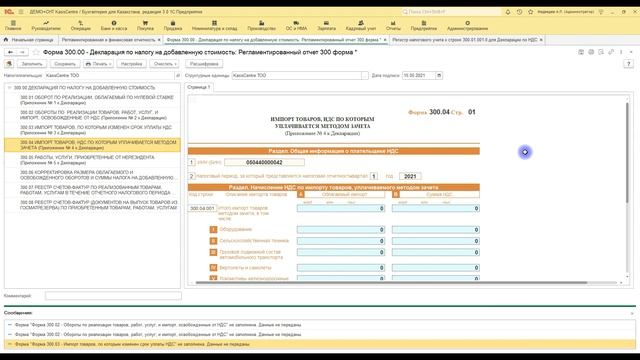Viewport: 640px width, 360px height.
Task: Close Регламентированная и финансовая отчетность tab
Action: point(159,40)
